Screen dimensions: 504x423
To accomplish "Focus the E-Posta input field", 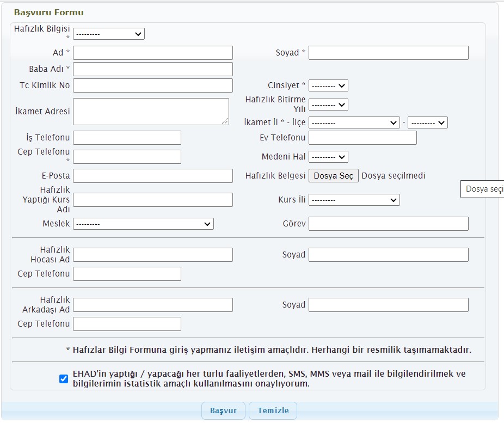I will 153,176.
